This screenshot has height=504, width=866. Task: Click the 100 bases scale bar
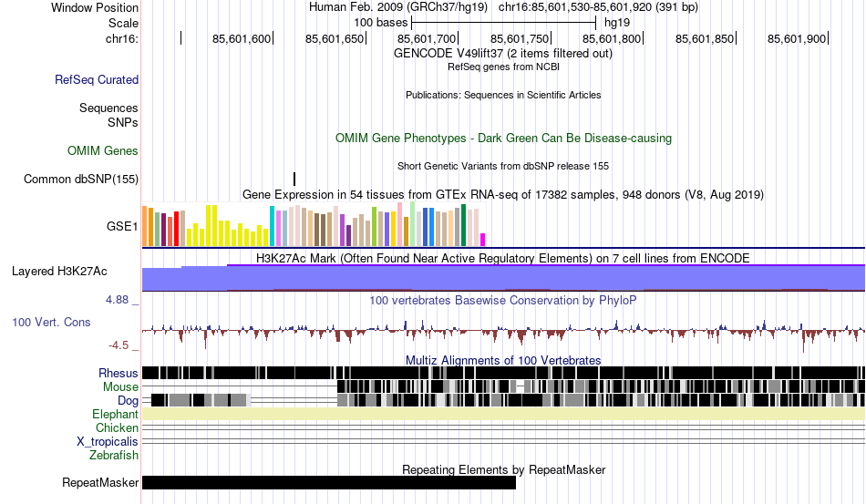coord(504,23)
